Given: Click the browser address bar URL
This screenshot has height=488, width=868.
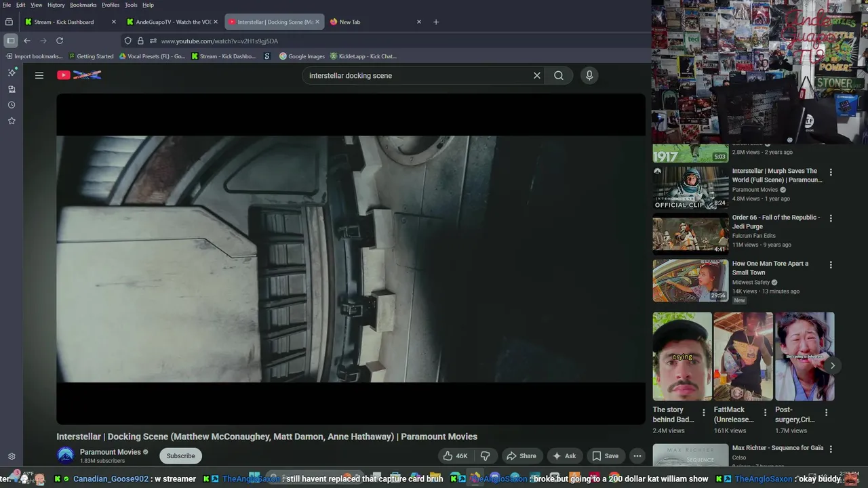Looking at the screenshot, I should tap(220, 41).
